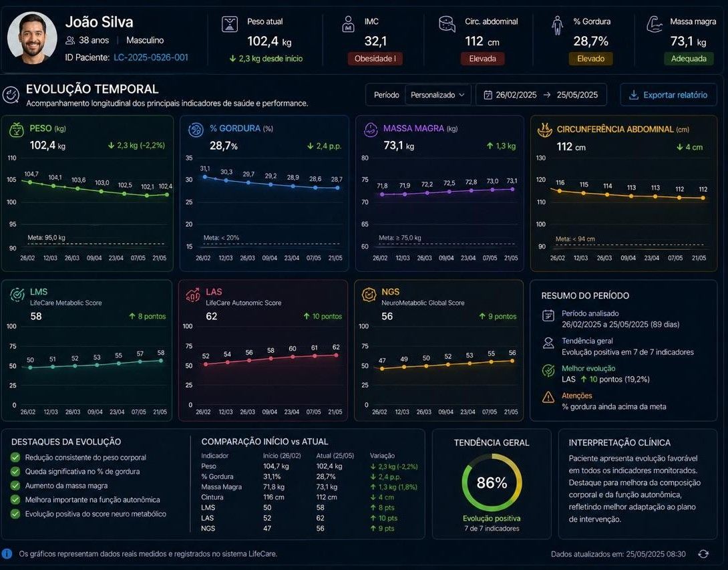The image size is (728, 570).
Task: Click the Adequada status badge
Action: click(x=689, y=59)
